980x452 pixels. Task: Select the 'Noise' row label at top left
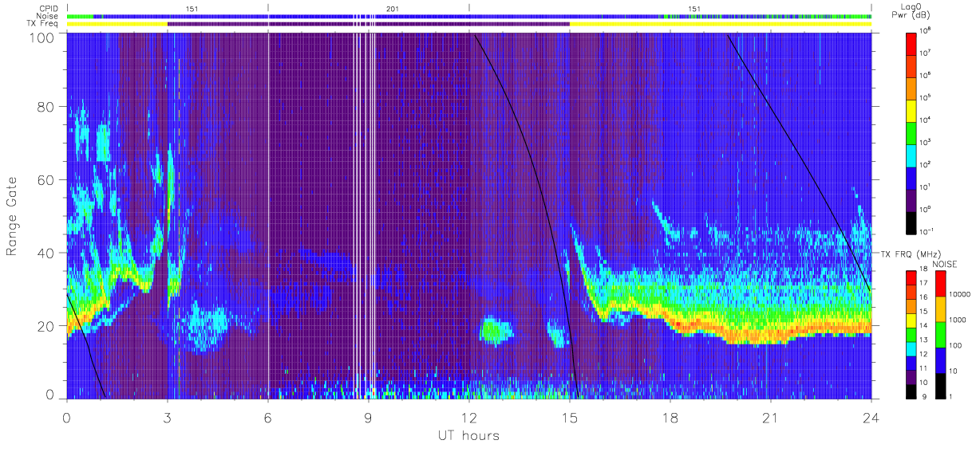pos(48,16)
